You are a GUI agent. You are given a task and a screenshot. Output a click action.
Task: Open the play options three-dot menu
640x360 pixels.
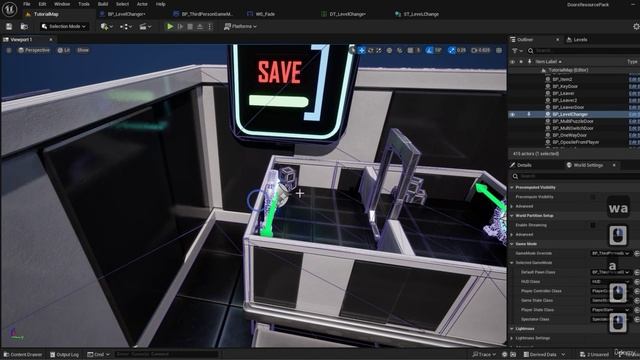point(210,27)
